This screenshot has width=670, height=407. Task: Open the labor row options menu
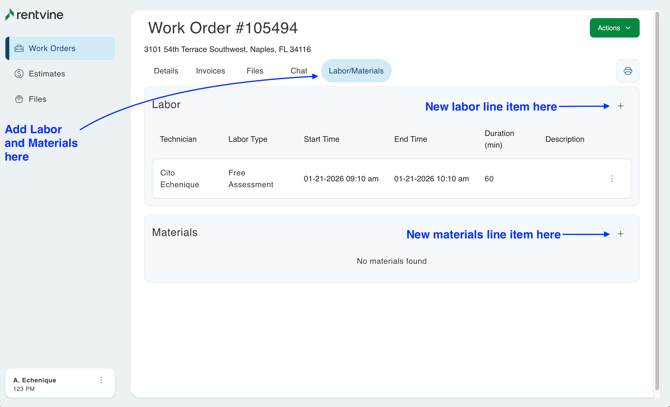click(x=612, y=179)
